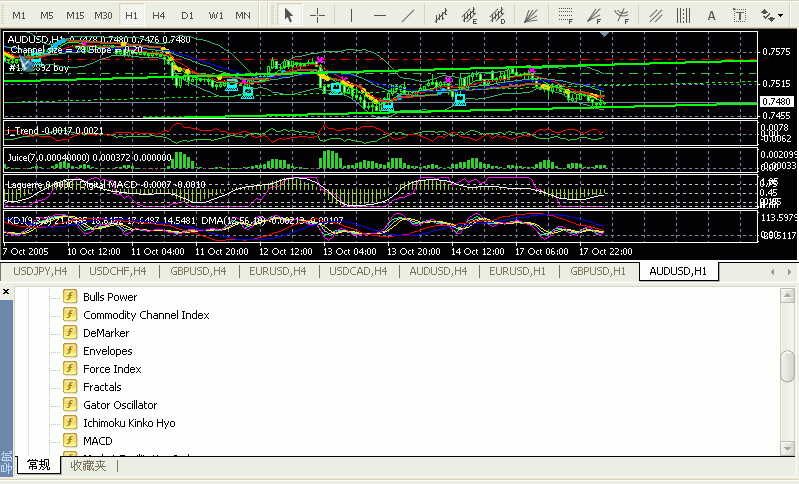Switch chart timeframe to M1
This screenshot has width=799, height=484.
click(x=19, y=15)
